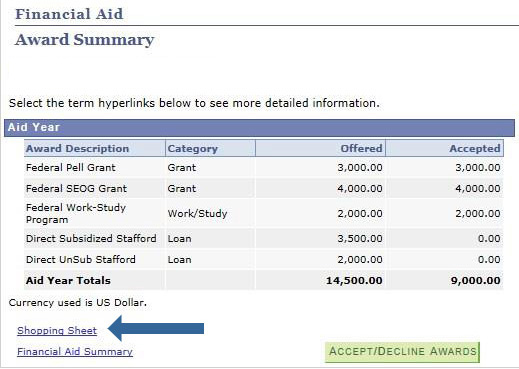Click the 9,000.00 accepted total
This screenshot has height=369, width=519.
(476, 281)
